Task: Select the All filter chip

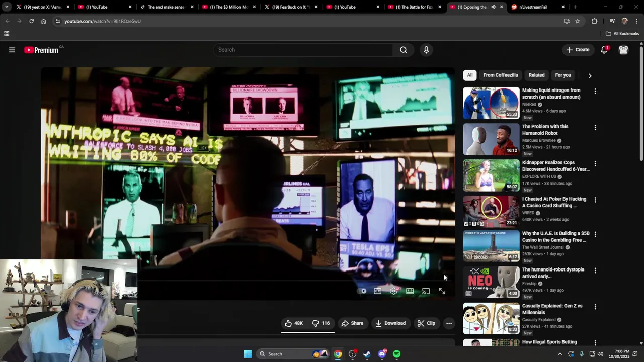Action: (470, 75)
